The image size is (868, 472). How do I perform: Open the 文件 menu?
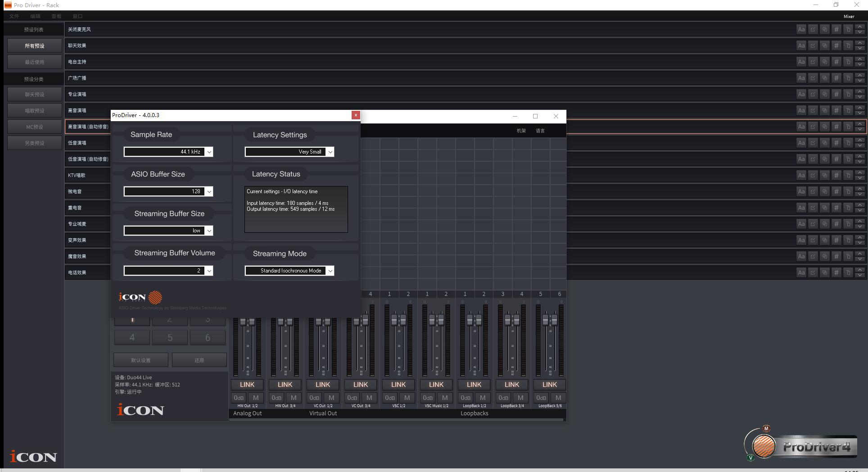coord(14,16)
